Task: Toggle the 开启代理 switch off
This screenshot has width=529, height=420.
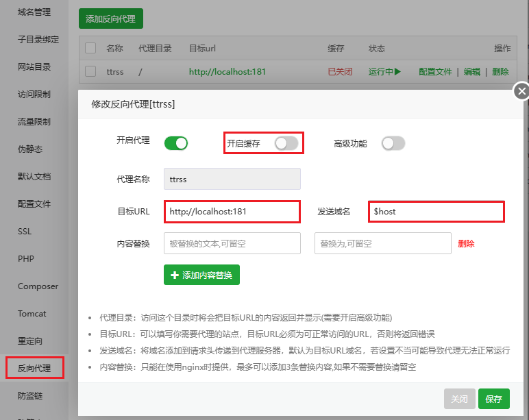Action: [175, 143]
